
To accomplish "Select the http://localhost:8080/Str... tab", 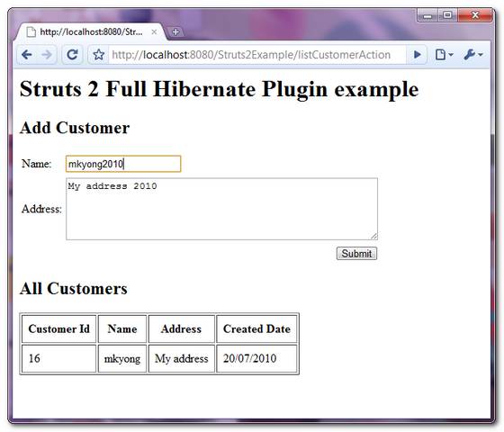I will coord(91,31).
